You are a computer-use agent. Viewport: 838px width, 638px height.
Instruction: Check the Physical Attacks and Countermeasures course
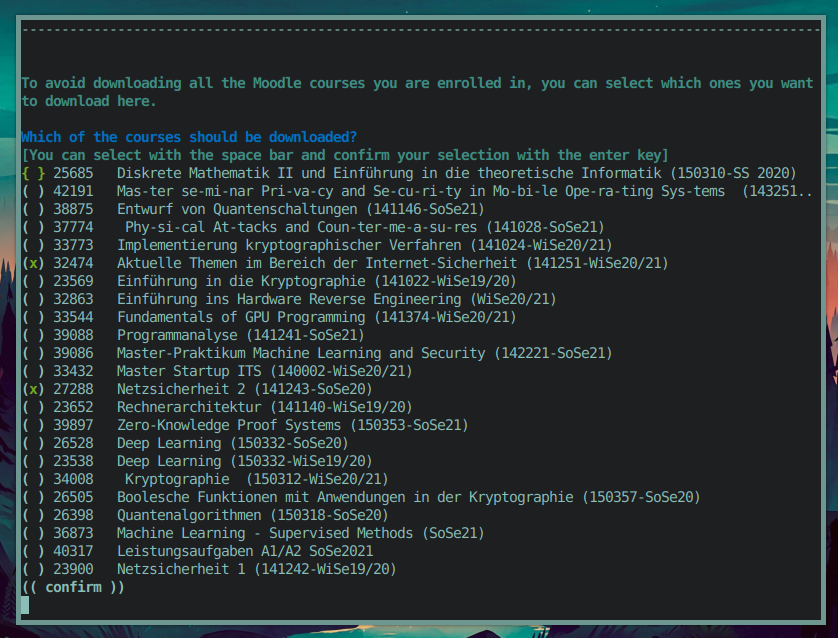pyautogui.click(x=29, y=227)
